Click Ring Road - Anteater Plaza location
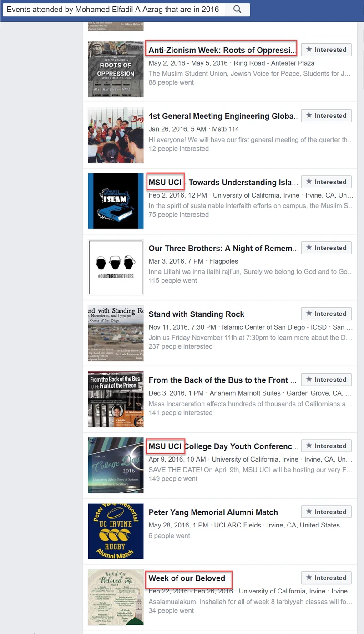The height and width of the screenshot is (634, 364). pyautogui.click(x=274, y=63)
